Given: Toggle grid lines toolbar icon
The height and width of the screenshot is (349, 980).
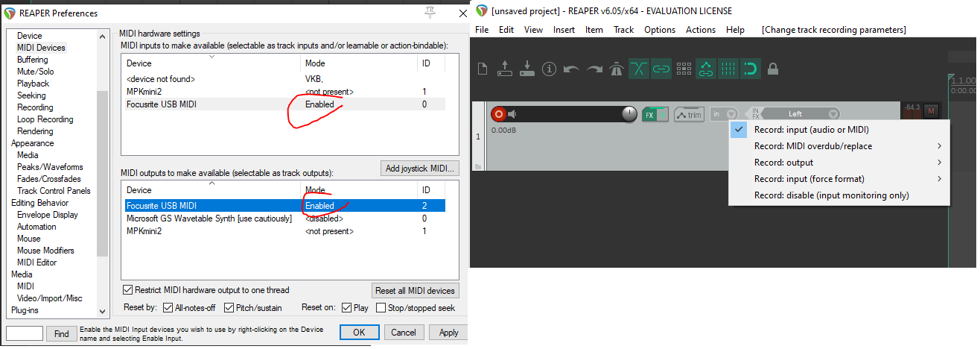Looking at the screenshot, I should tap(728, 69).
